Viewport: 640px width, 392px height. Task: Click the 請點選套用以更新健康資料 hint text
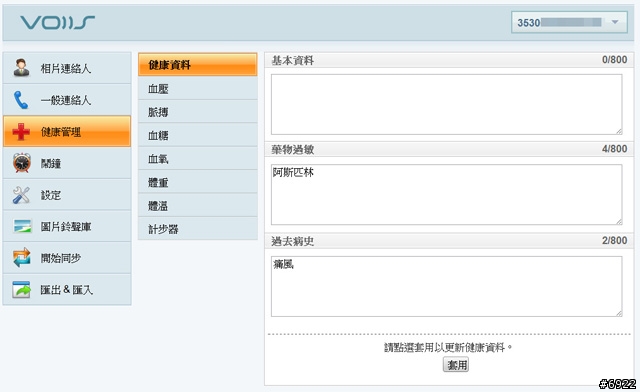[x=448, y=347]
